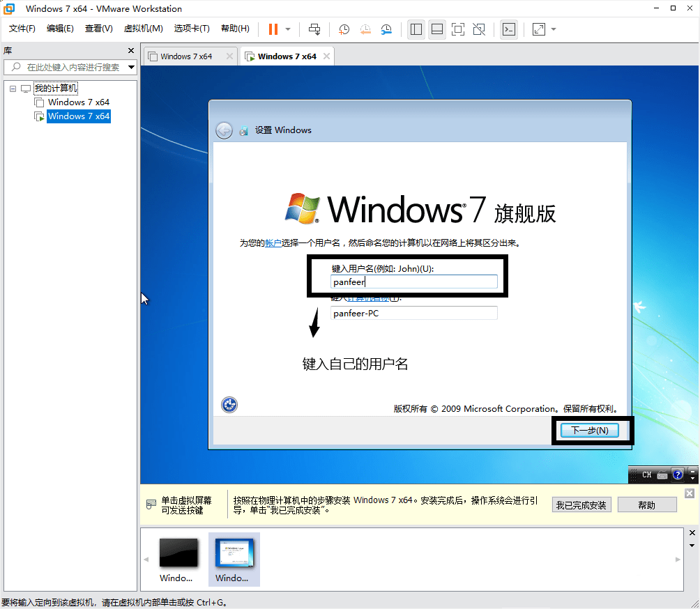Click the 帮助 button in the install bar
The height and width of the screenshot is (609, 700).
[647, 505]
